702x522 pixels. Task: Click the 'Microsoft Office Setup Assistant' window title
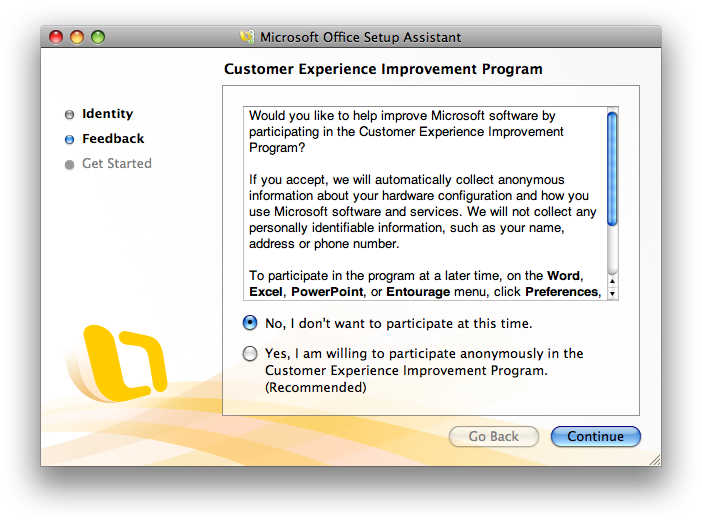click(360, 37)
